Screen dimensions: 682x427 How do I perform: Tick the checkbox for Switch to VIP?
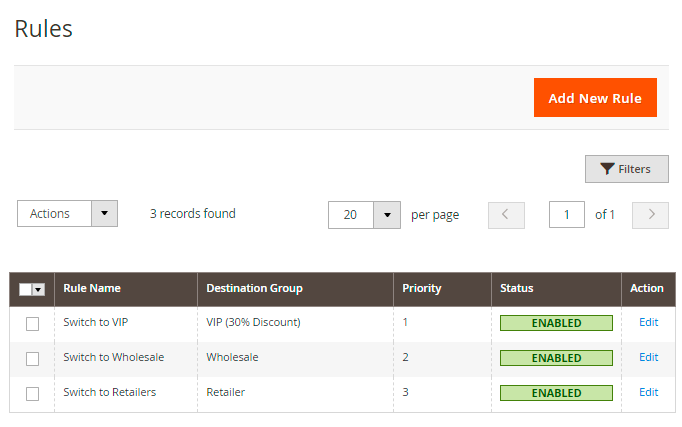coord(32,323)
